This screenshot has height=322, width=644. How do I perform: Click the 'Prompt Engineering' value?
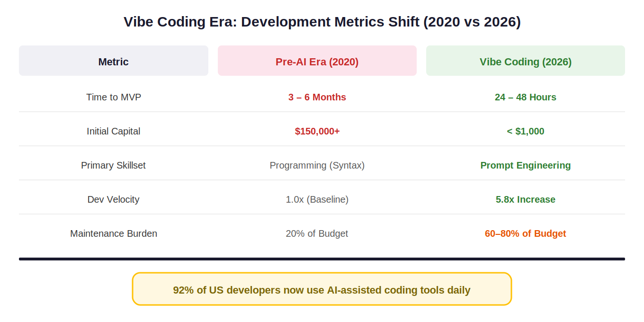tap(525, 165)
